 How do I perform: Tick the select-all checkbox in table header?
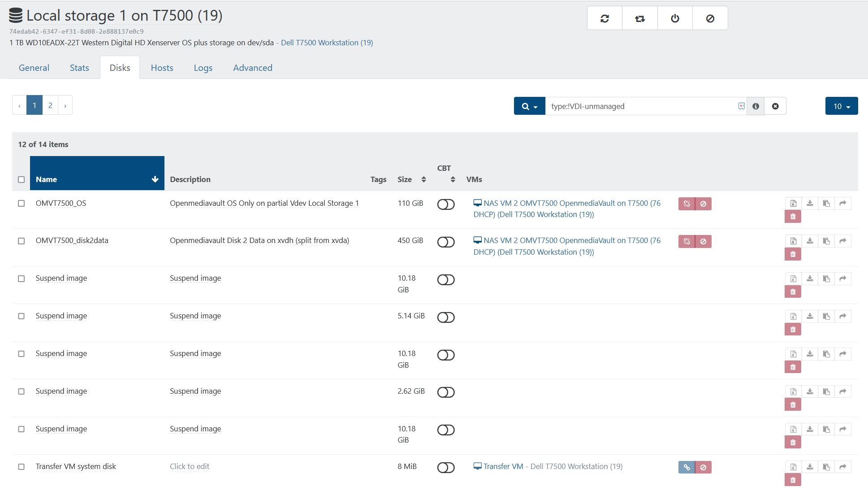pos(21,179)
